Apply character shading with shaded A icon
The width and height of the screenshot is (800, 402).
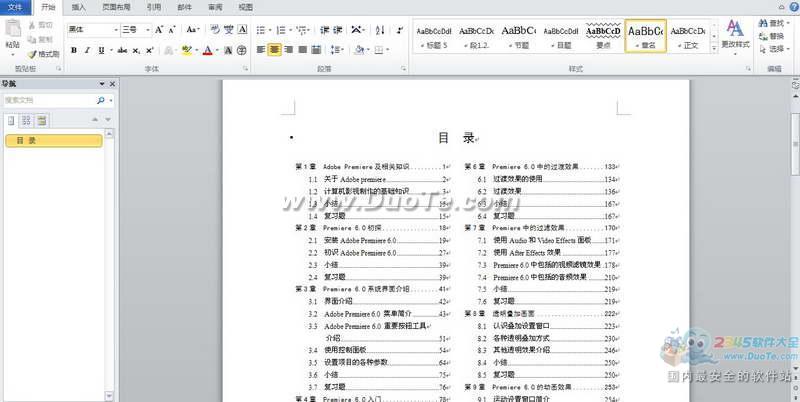[228, 51]
